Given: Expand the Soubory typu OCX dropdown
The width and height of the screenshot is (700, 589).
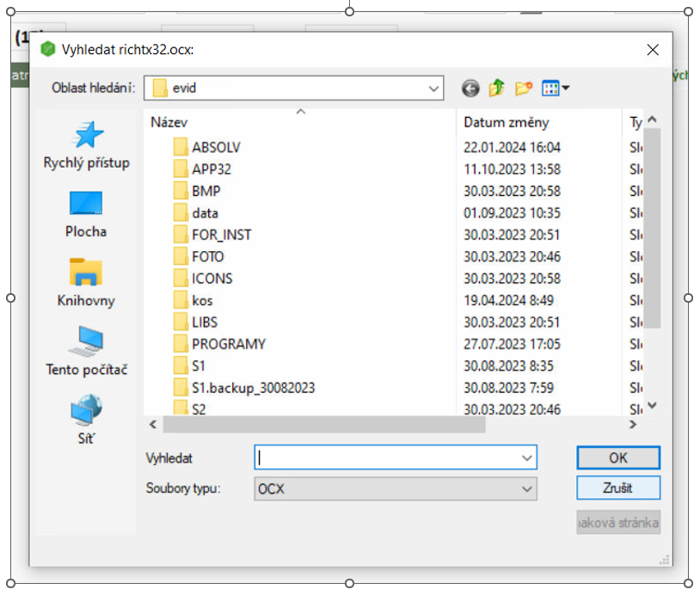Looking at the screenshot, I should 526,488.
